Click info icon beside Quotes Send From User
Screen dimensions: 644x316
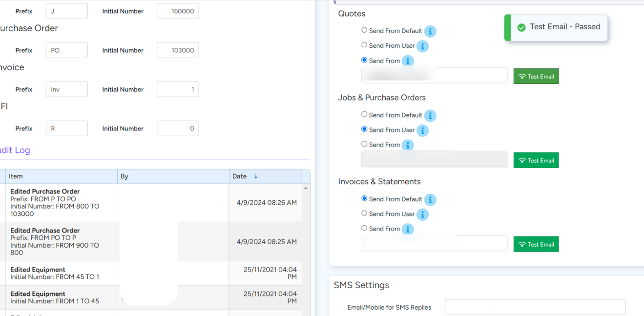tap(422, 46)
